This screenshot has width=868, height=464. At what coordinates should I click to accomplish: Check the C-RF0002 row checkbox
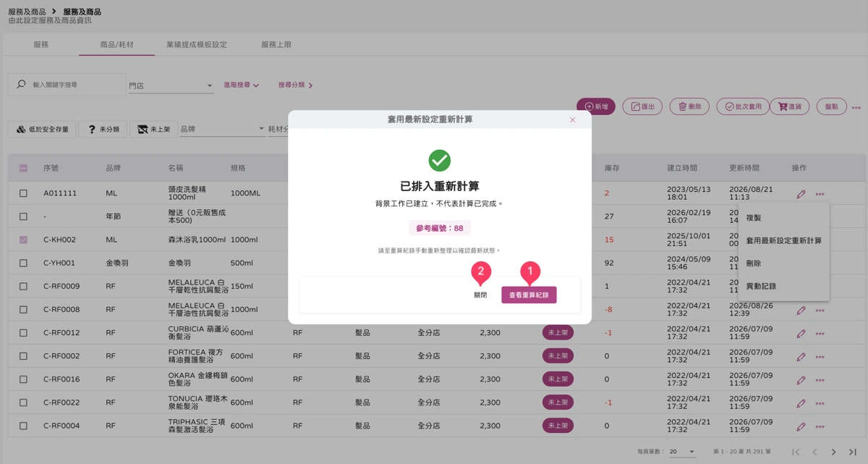23,356
